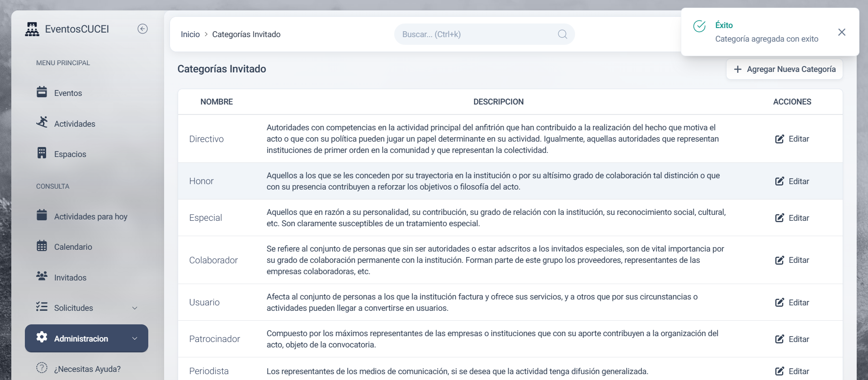Select the Usuario category name
Screen dimensions: 868x380
tap(204, 302)
